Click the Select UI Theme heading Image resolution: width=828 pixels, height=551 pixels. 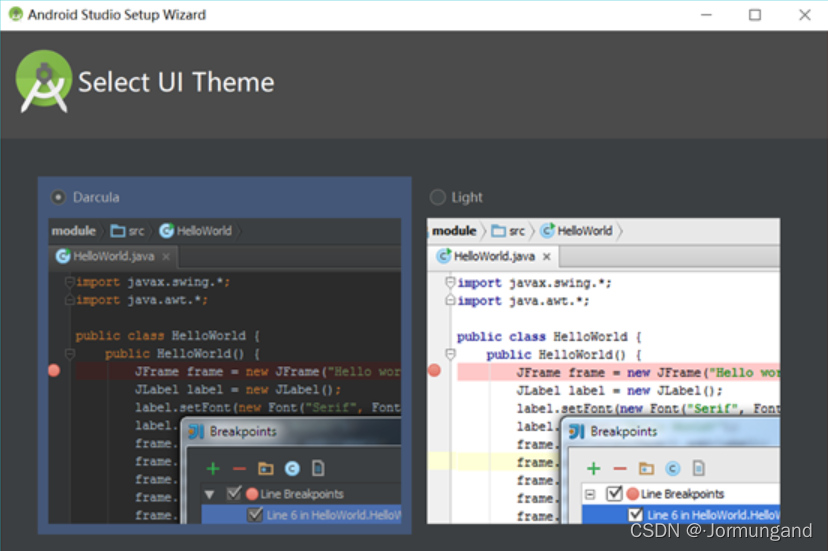click(176, 82)
